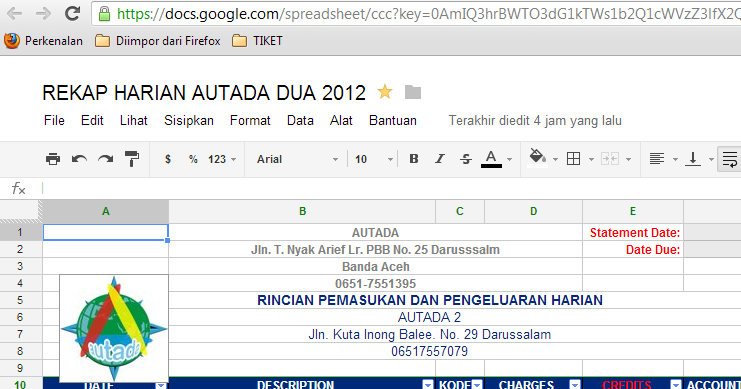
Task: Click the Statement Date: cell
Action: [633, 233]
